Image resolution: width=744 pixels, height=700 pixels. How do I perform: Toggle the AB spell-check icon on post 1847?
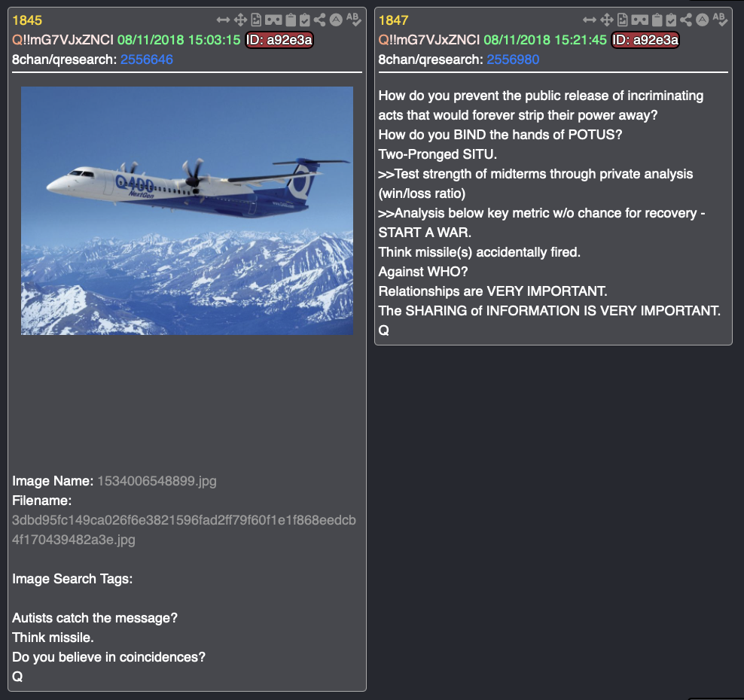click(x=720, y=20)
